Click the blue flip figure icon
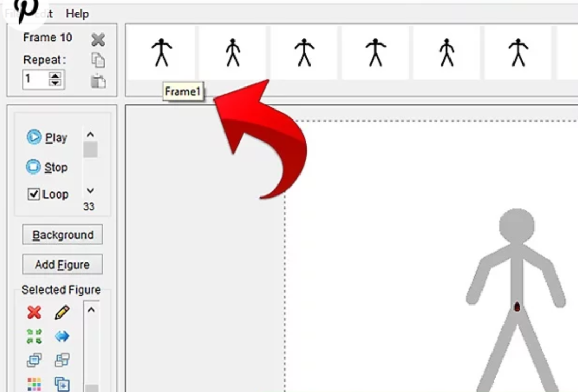 click(62, 335)
